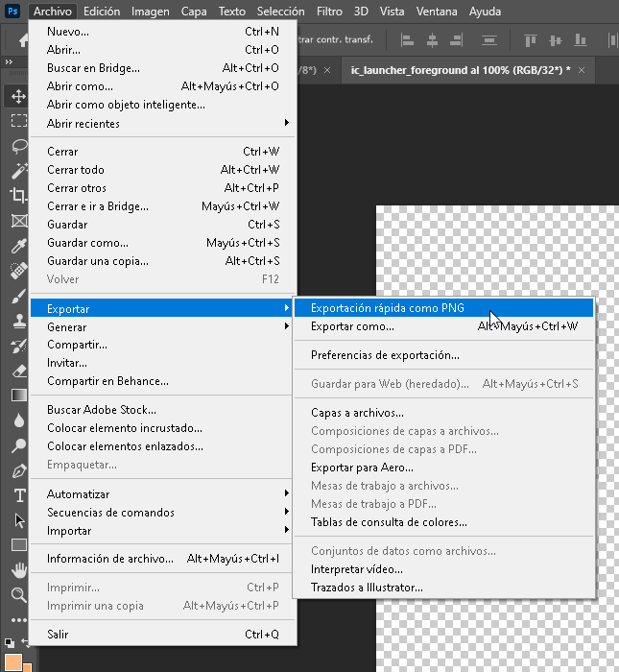Reset default foreground and background colors
This screenshot has height=672, width=619.
pos(9,642)
